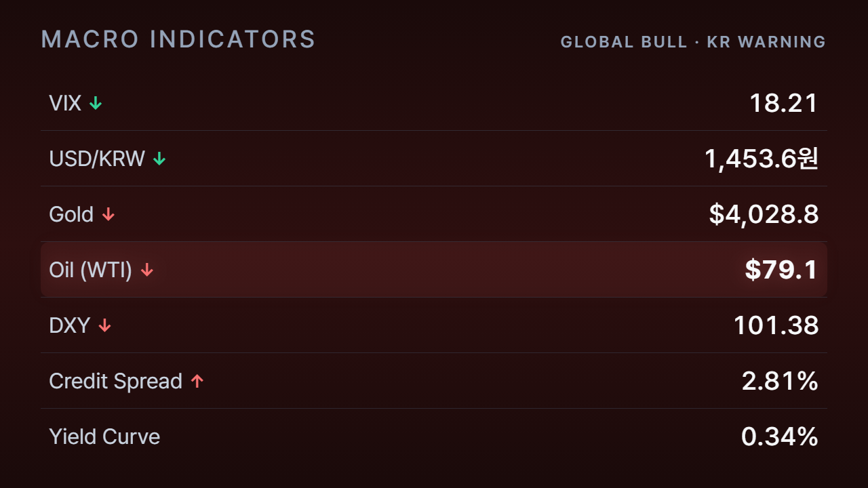Open the Gold indicator label
868x488 pixels.
(x=71, y=214)
